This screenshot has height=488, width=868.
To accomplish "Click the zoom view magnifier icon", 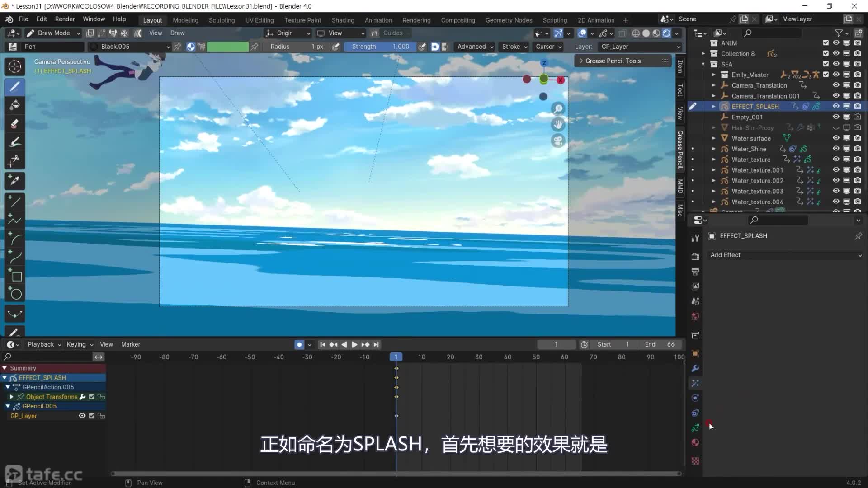I will tap(558, 109).
